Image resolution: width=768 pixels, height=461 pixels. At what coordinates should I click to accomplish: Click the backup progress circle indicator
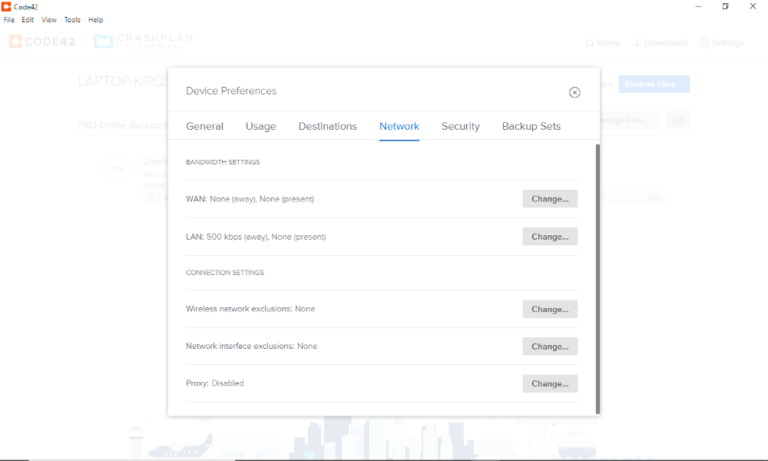click(x=116, y=169)
